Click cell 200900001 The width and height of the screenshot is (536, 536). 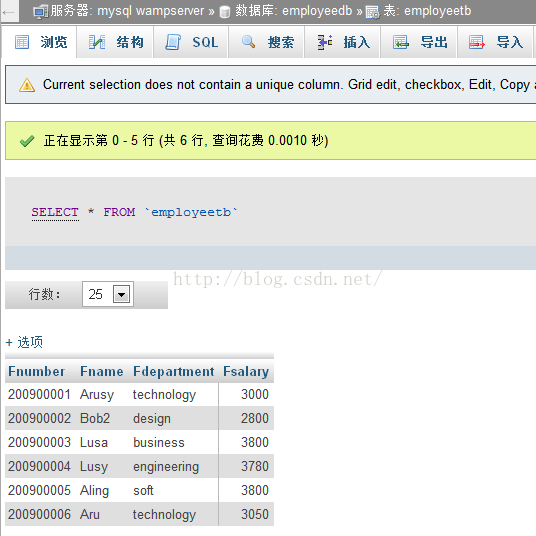point(39,394)
